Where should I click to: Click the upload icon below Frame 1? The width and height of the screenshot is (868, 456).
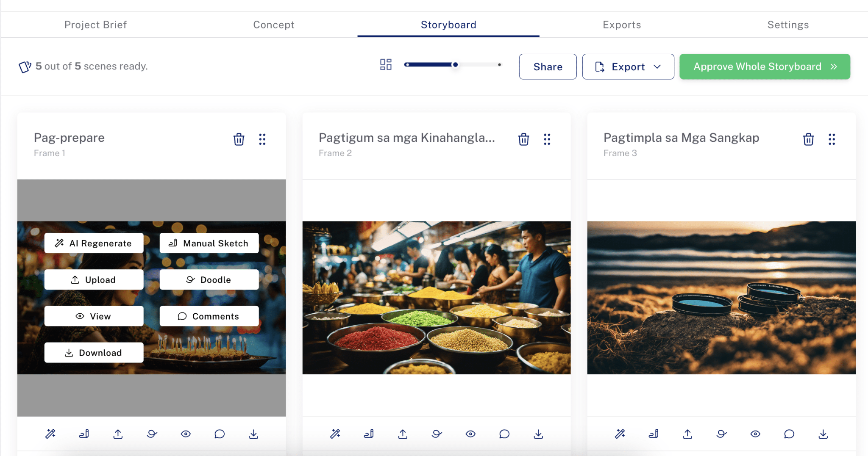pos(118,434)
